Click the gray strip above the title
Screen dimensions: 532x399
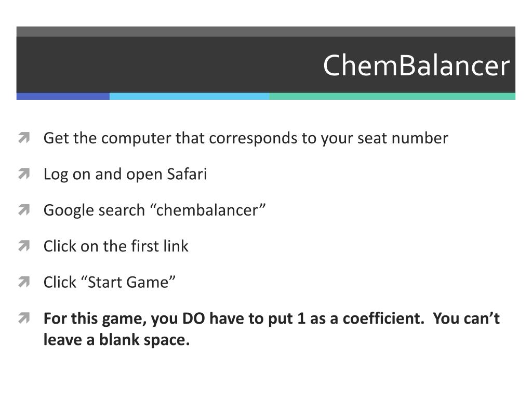click(x=265, y=32)
